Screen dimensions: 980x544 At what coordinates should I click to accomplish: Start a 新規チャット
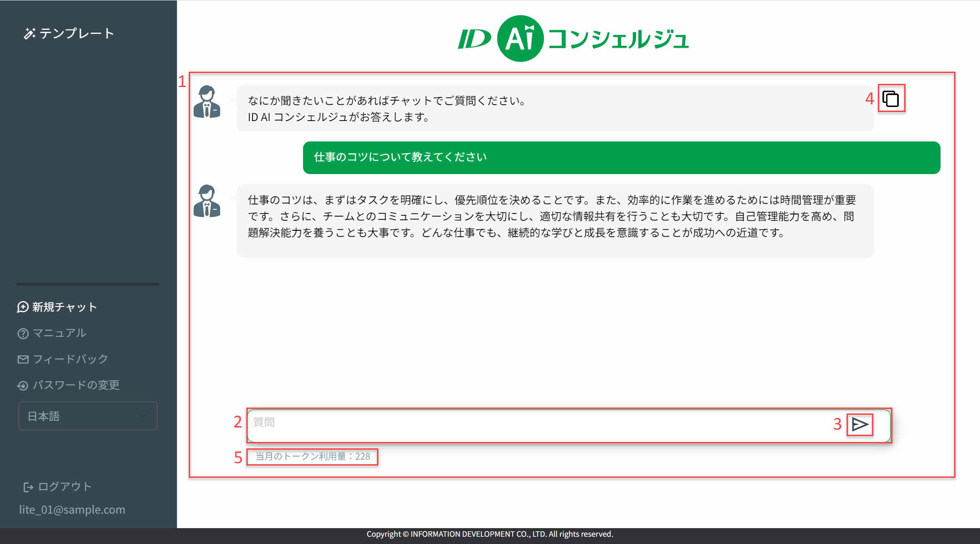point(57,307)
